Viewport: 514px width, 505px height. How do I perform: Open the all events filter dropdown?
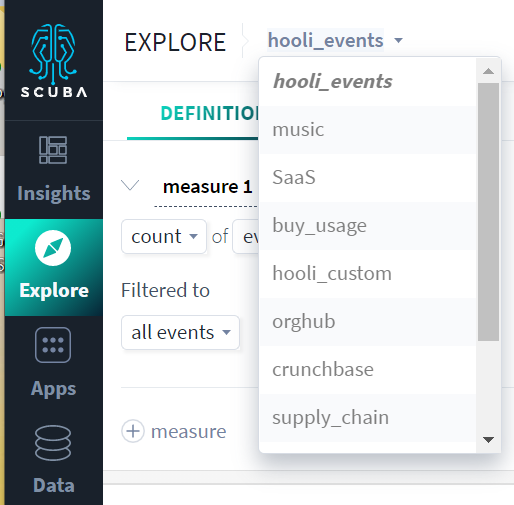(x=180, y=332)
